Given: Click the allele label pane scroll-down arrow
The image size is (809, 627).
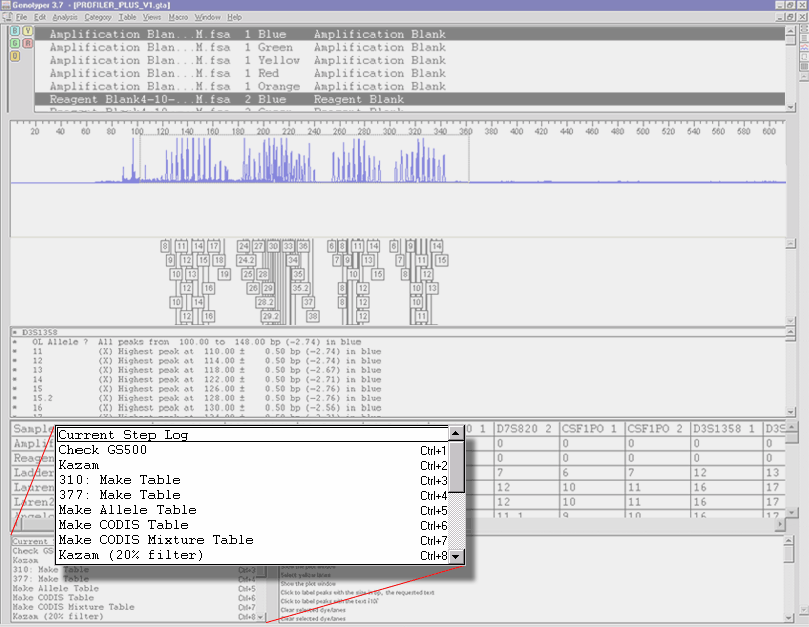Looking at the screenshot, I should click(x=791, y=320).
